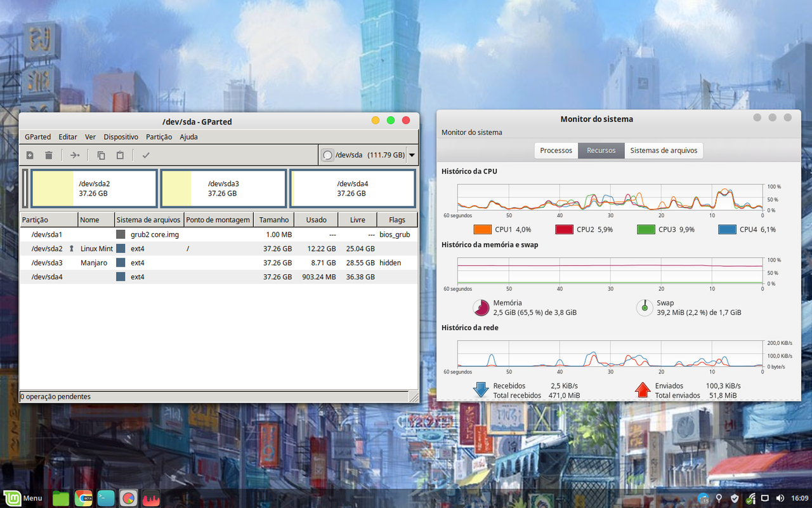Viewport: 812px width, 508px height.
Task: Click the blue Recebidos down arrow icon
Action: [481, 390]
